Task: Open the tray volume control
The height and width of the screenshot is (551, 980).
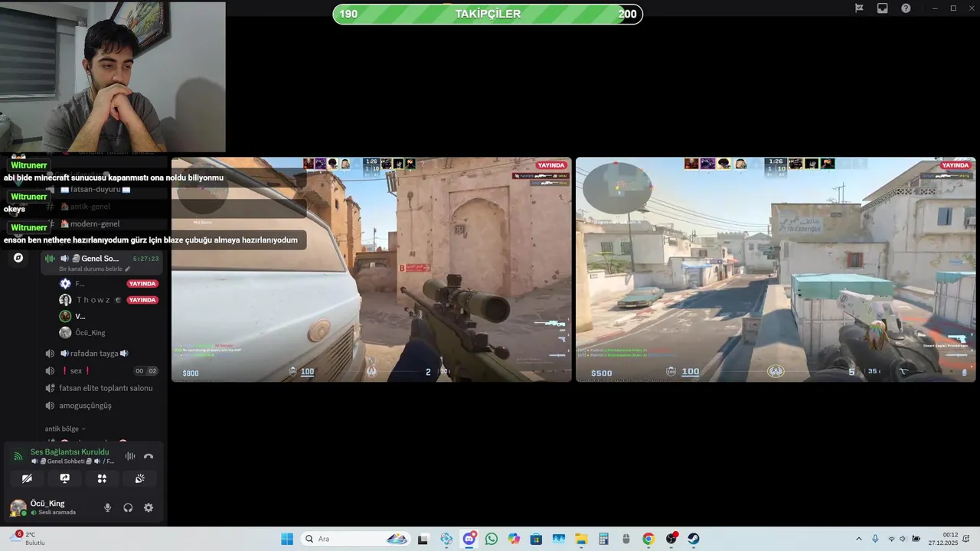Action: coord(903,539)
